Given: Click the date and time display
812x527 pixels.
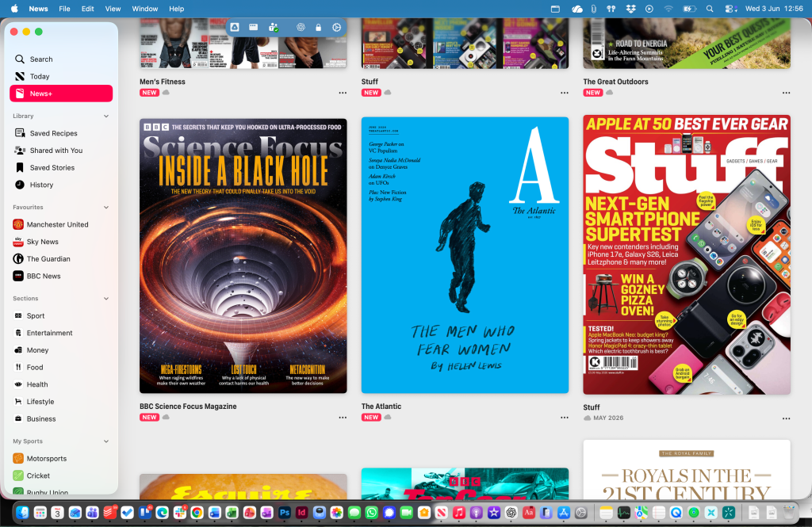Looking at the screenshot, I should 774,9.
